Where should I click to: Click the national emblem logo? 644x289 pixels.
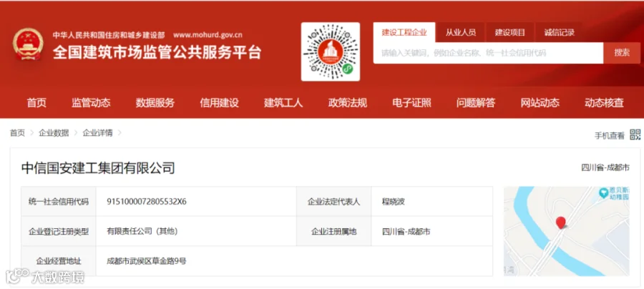28,44
